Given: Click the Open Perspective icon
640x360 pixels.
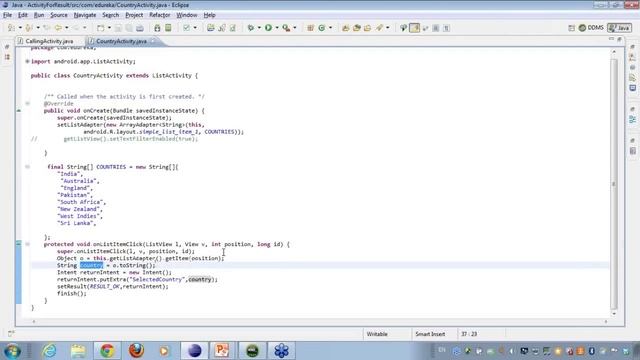Looking at the screenshot, I should [x=571, y=28].
